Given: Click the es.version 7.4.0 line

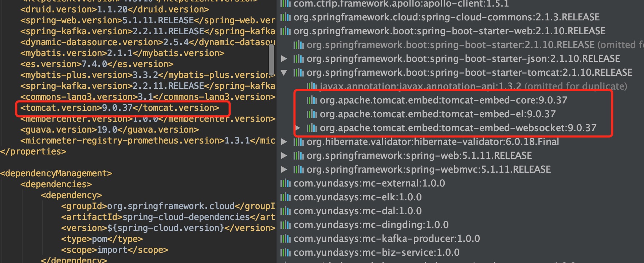Looking at the screenshot, I should [97, 64].
